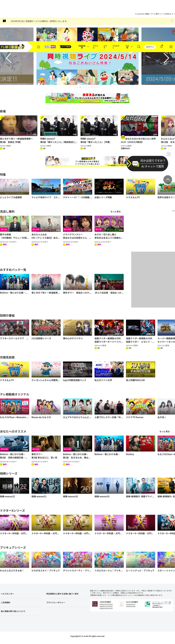Open バナナTV forever thumbnail

[x=140, y=406]
